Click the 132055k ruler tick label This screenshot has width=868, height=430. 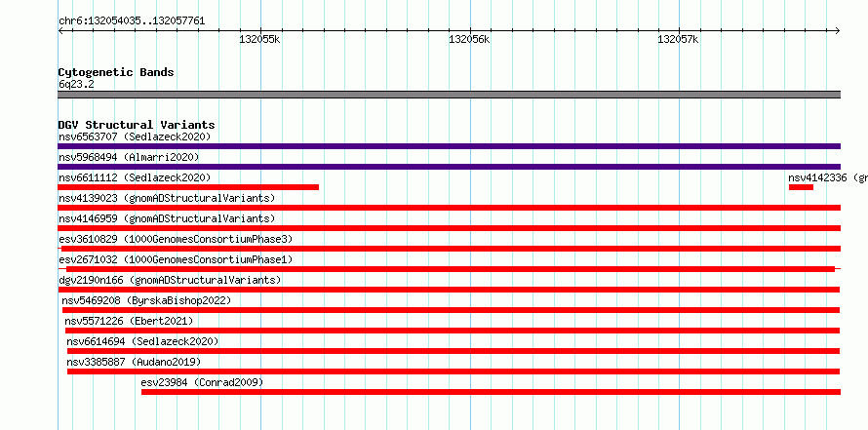259,39
